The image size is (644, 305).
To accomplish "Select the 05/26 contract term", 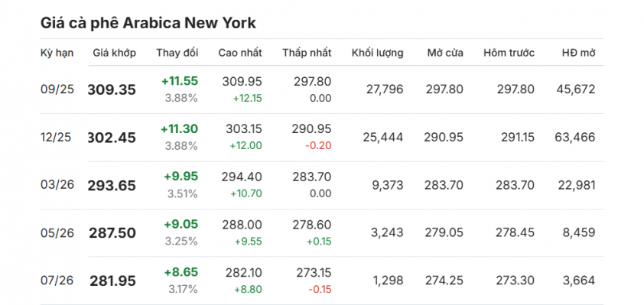I will 57,233.
